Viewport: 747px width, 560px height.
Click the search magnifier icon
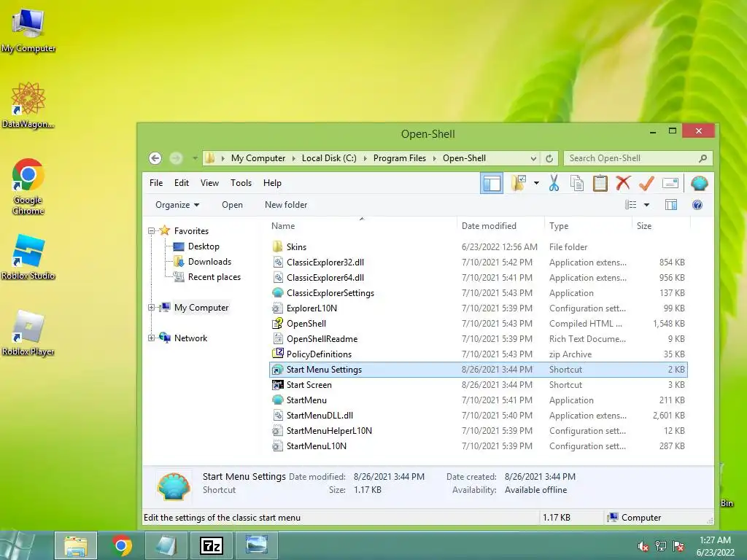pos(703,158)
